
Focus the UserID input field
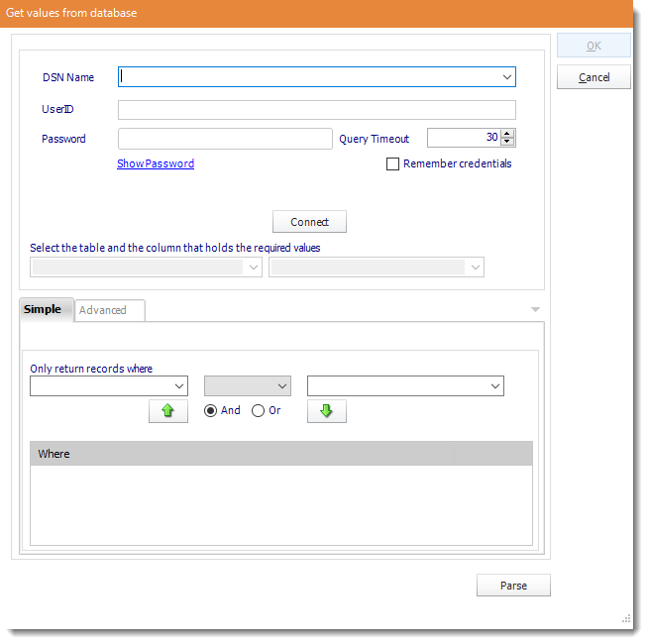317,110
